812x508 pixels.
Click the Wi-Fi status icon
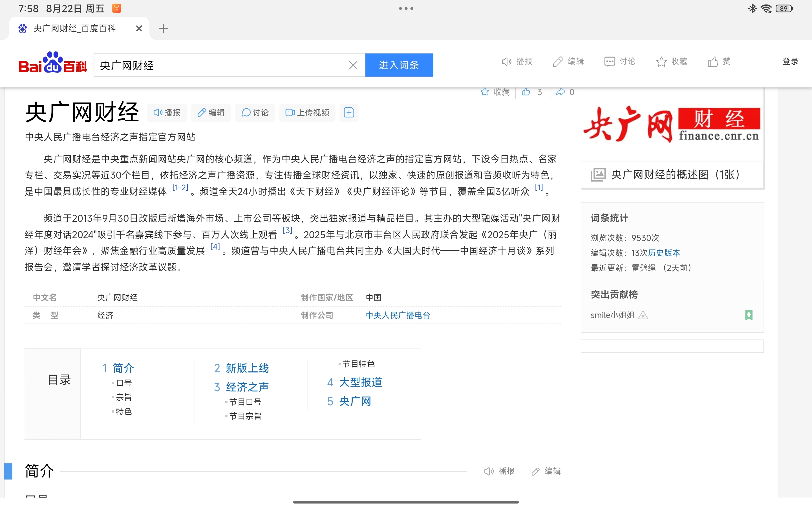tap(767, 8)
